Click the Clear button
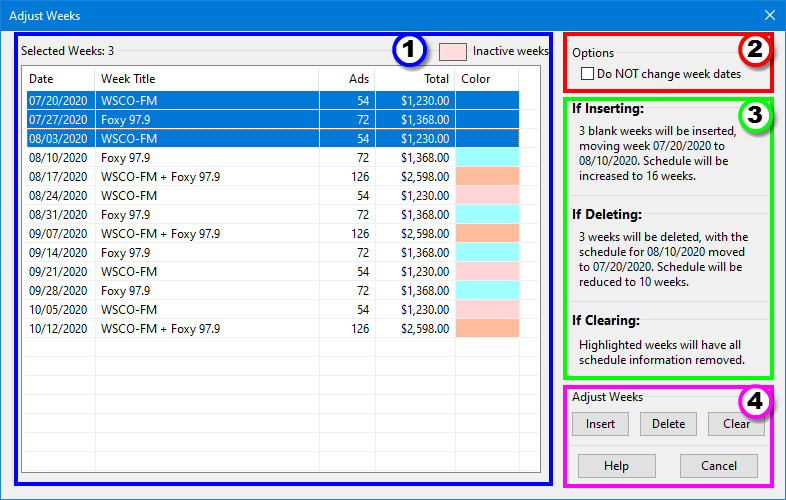 coord(736,424)
